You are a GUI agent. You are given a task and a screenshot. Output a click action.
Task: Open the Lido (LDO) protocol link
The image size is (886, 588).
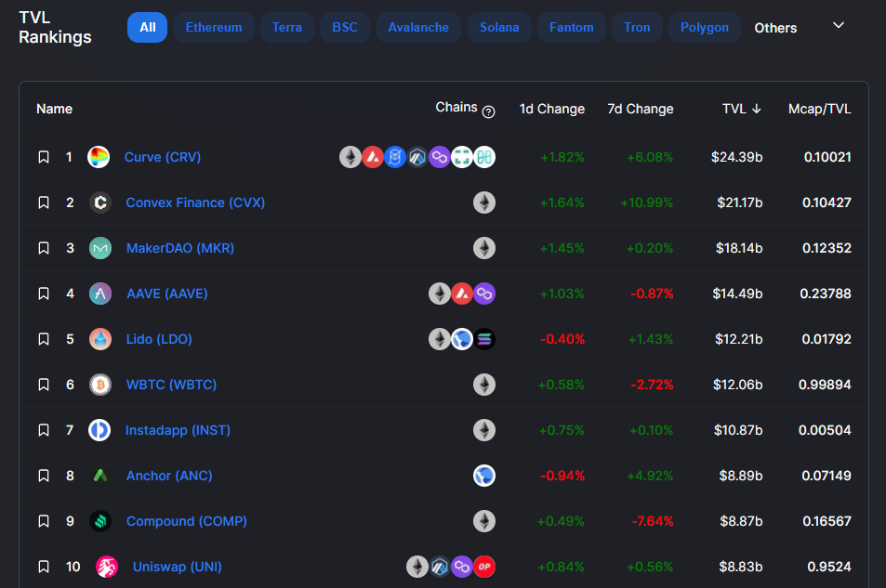159,339
